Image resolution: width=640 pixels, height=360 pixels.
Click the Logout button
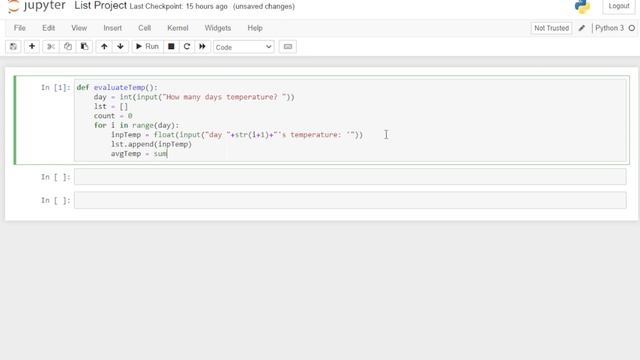tap(619, 6)
